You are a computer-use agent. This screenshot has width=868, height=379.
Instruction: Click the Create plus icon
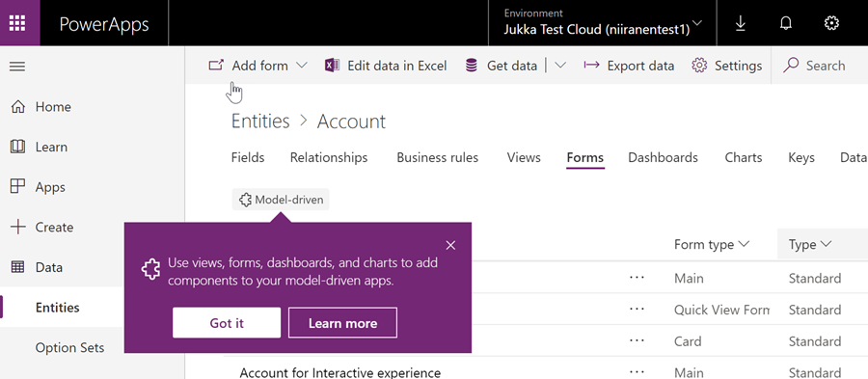click(x=18, y=227)
